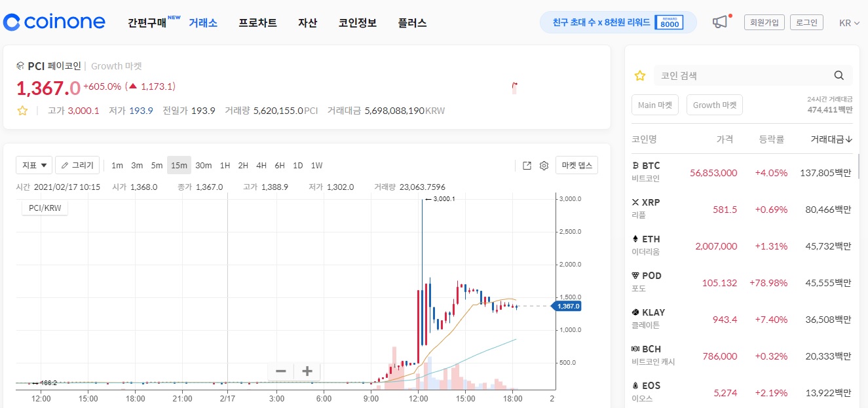This screenshot has width=868, height=408.
Task: Click the KLAY coin icon
Action: click(x=635, y=312)
